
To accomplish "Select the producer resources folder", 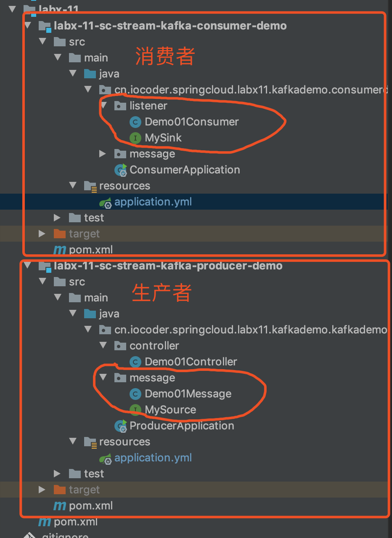I will [x=124, y=442].
